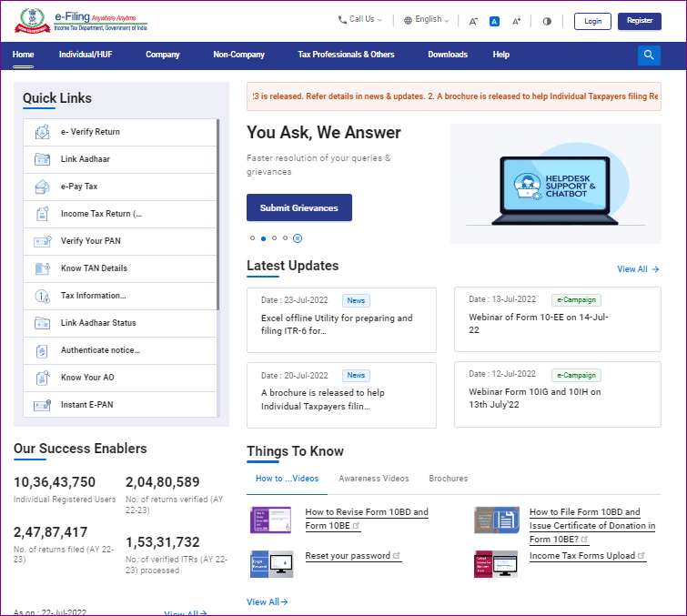Switch to the Awareness Videos tab
The image size is (687, 616).
point(374,479)
